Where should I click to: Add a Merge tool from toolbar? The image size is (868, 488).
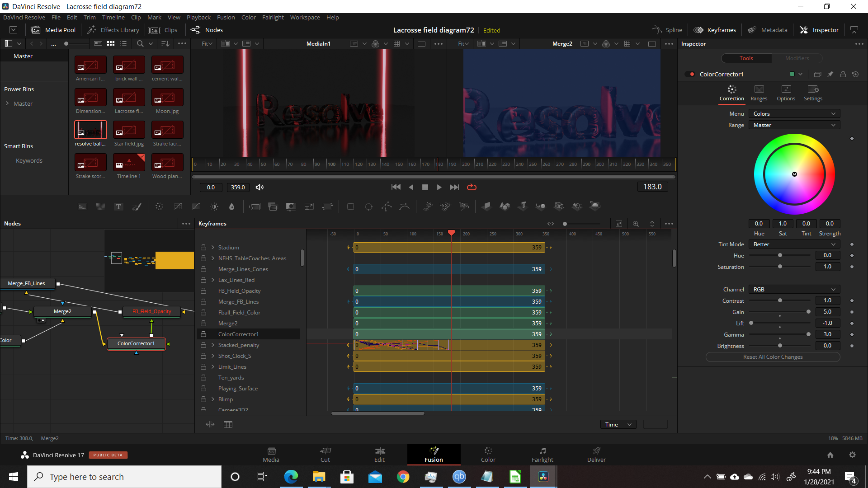255,206
